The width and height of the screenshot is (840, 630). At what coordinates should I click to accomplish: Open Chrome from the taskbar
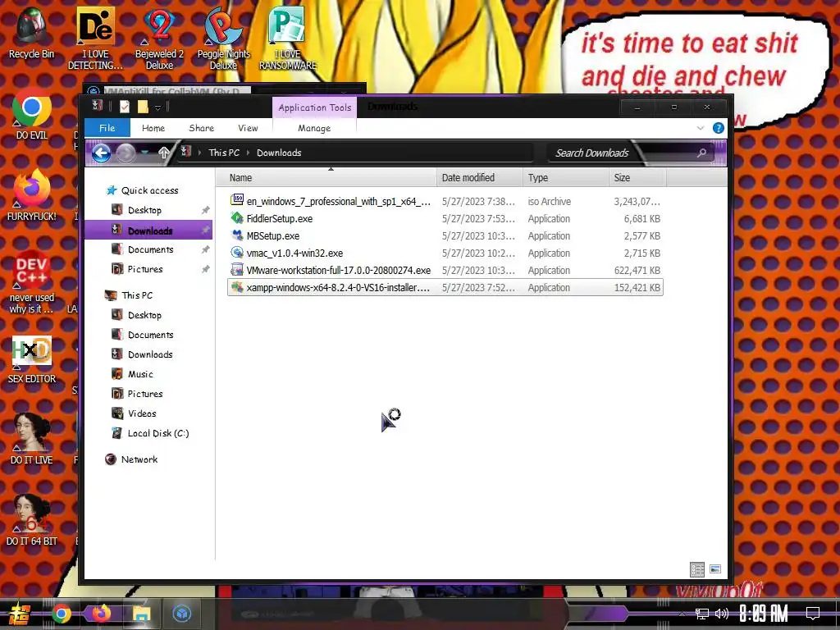[61, 614]
